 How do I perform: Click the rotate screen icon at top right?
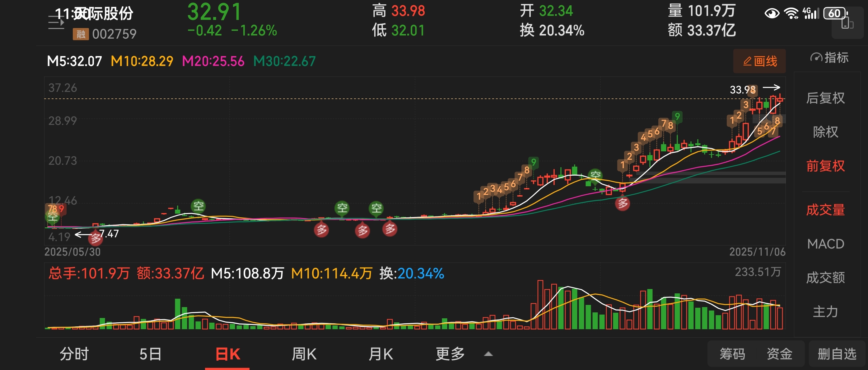pyautogui.click(x=847, y=24)
